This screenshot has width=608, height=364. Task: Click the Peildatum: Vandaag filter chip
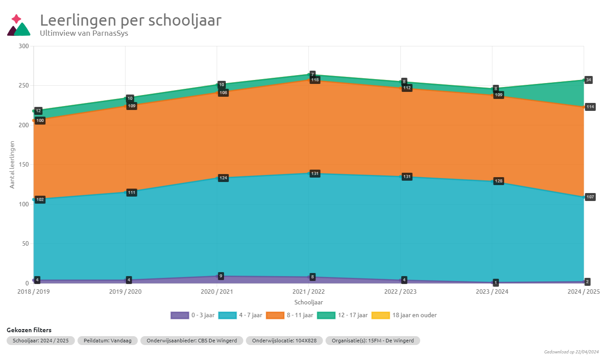(x=107, y=341)
